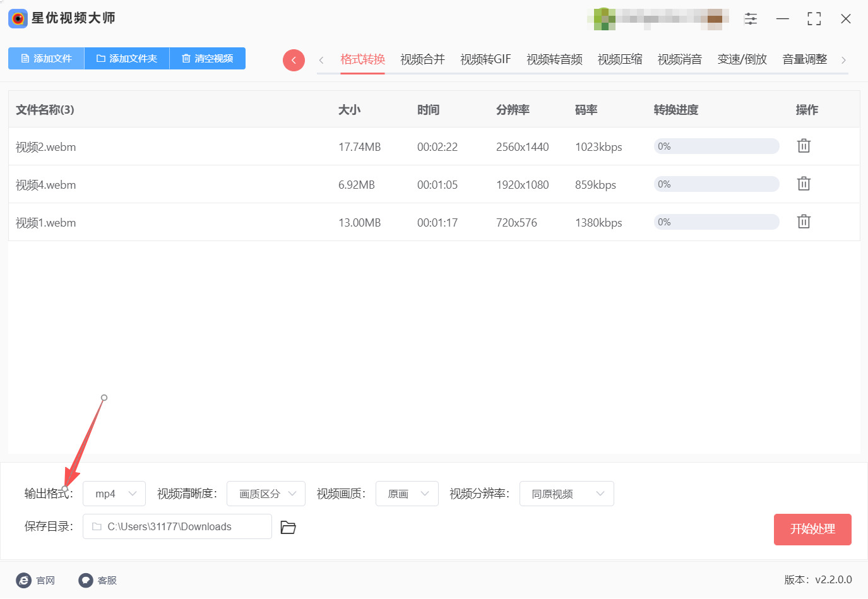This screenshot has height=599, width=868.
Task: Click the 17.74MB size value
Action: (360, 147)
